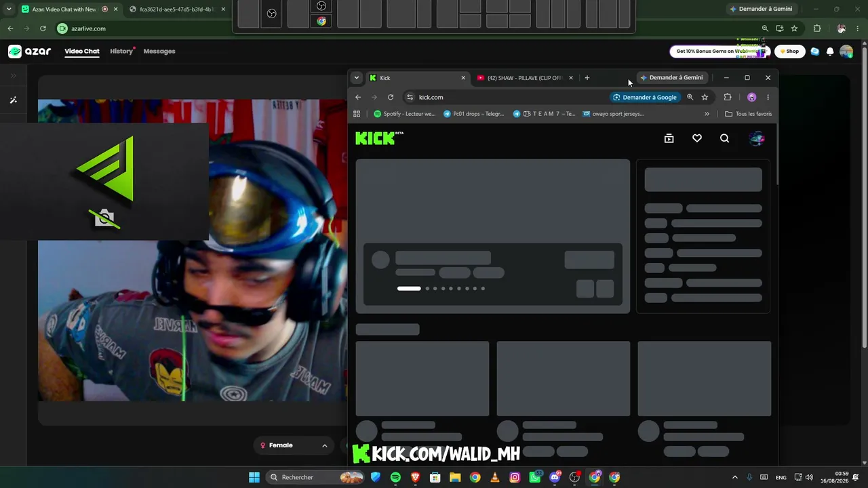Open the Kick user avatar menu
This screenshot has height=488, width=868.
click(757, 138)
